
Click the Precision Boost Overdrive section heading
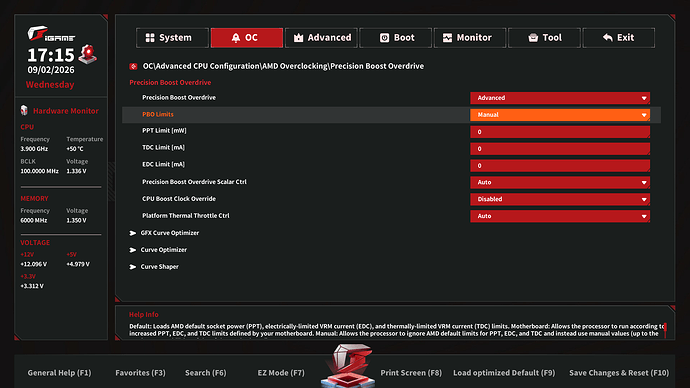click(x=170, y=82)
